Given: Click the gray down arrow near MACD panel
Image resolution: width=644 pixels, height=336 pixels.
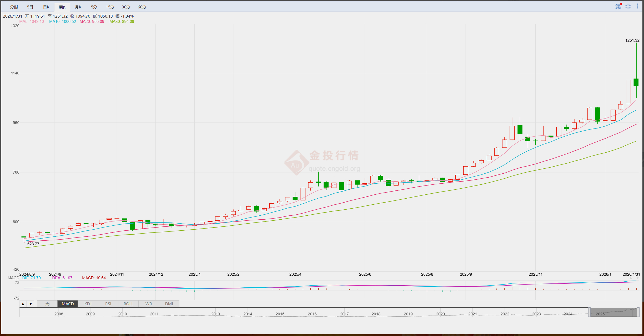Looking at the screenshot, I should click(x=637, y=278).
